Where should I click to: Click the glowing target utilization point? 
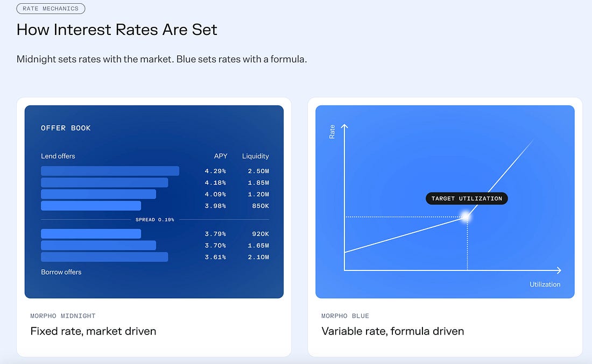point(467,217)
